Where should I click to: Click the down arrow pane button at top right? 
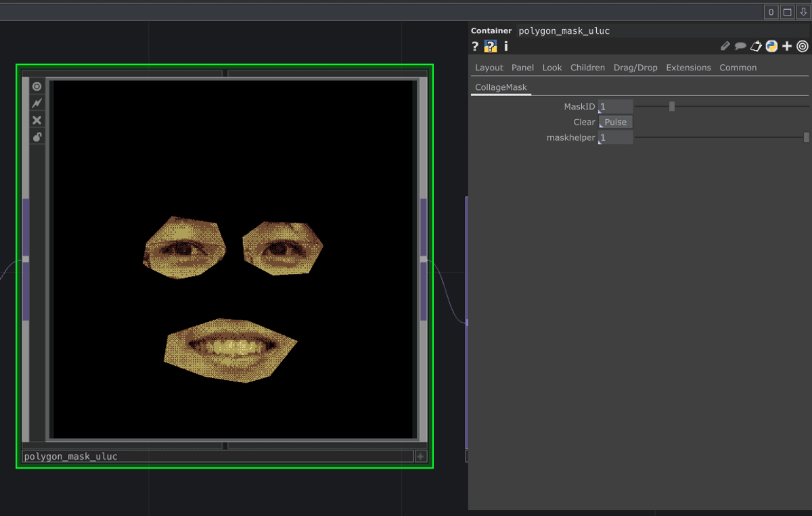click(x=803, y=12)
